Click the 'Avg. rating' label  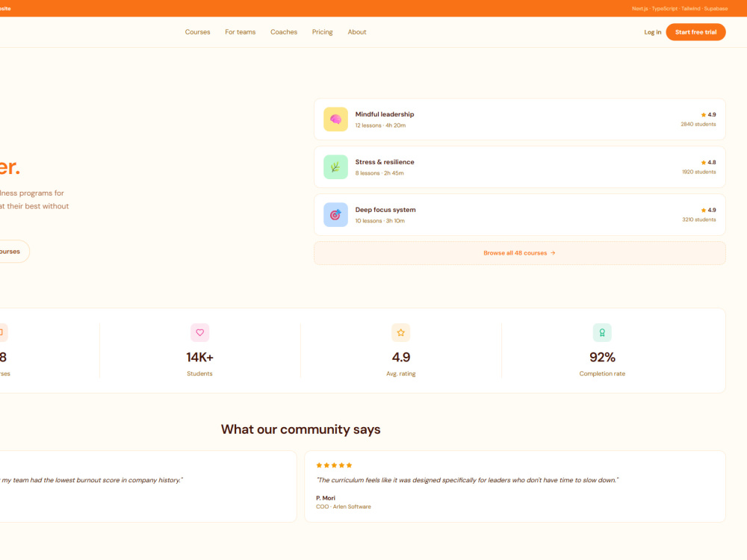point(400,374)
